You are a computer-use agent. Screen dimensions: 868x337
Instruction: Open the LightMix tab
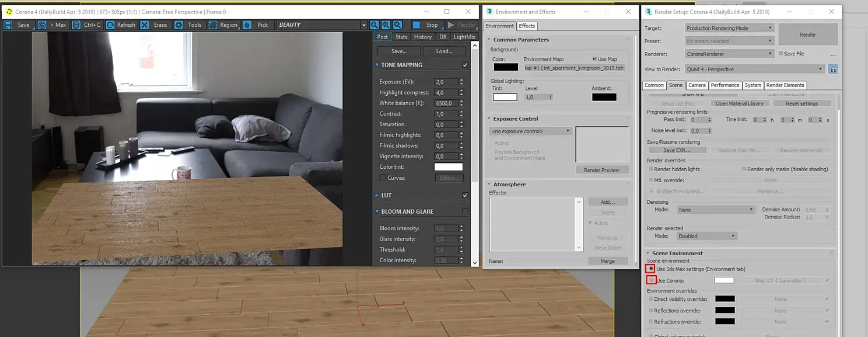464,37
